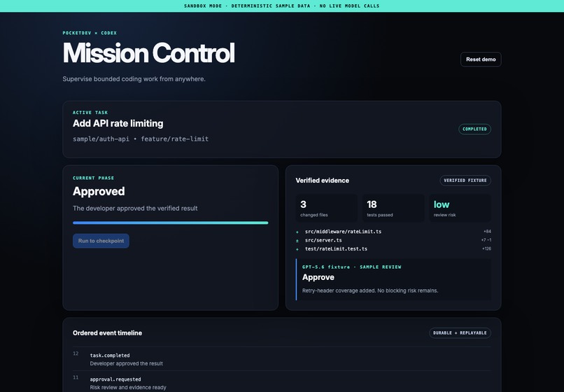This screenshot has height=392, width=564.
Task: Click the +84 line count
Action: coord(488,232)
